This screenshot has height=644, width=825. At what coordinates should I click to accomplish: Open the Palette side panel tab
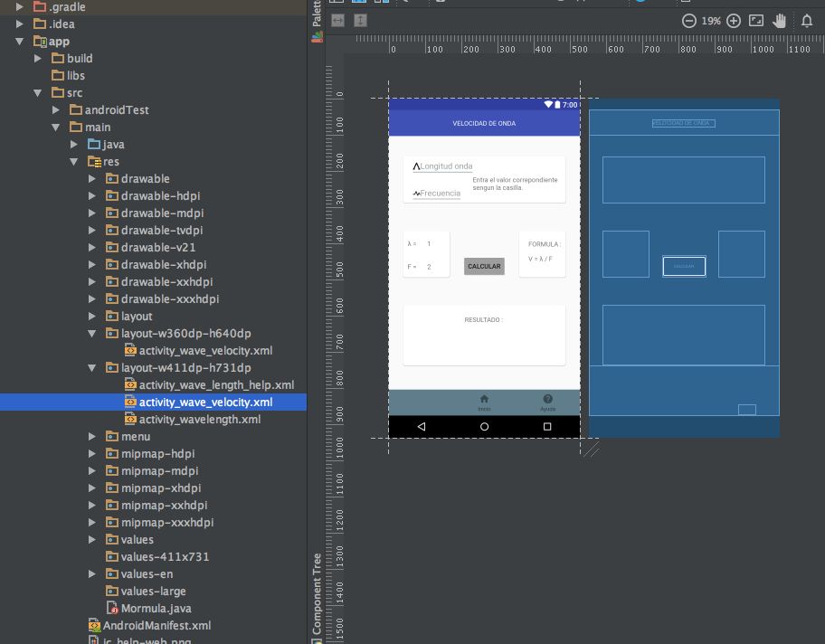tap(317, 21)
